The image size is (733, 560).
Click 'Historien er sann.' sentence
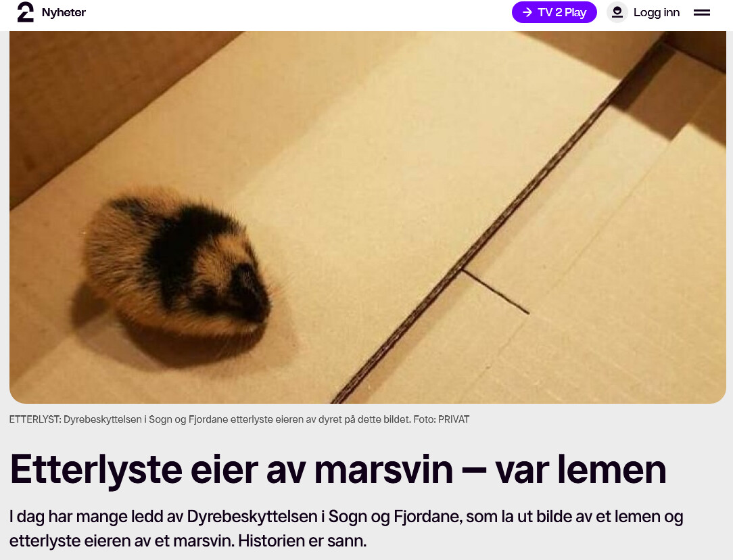point(302,541)
